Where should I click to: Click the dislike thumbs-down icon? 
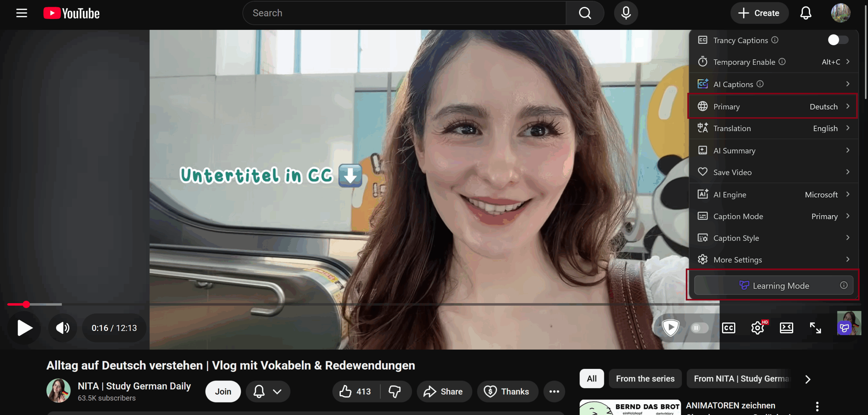(395, 392)
